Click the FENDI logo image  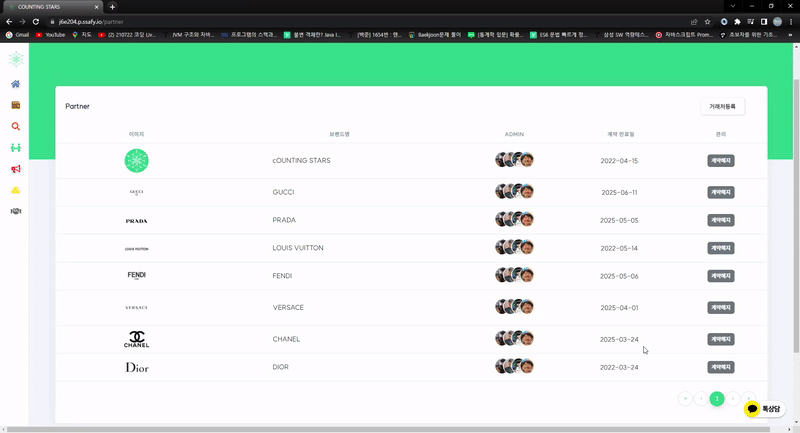coord(136,275)
